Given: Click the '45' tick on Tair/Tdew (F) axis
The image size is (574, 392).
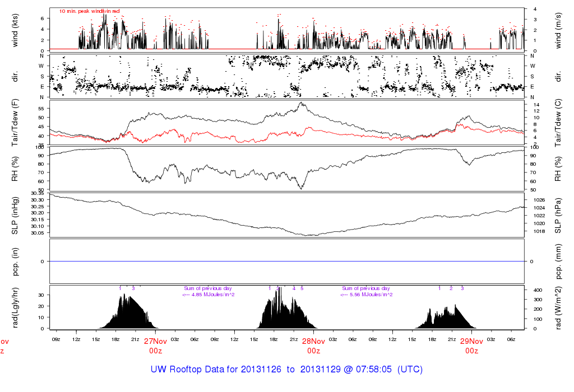Looking at the screenshot, I should point(41,127).
